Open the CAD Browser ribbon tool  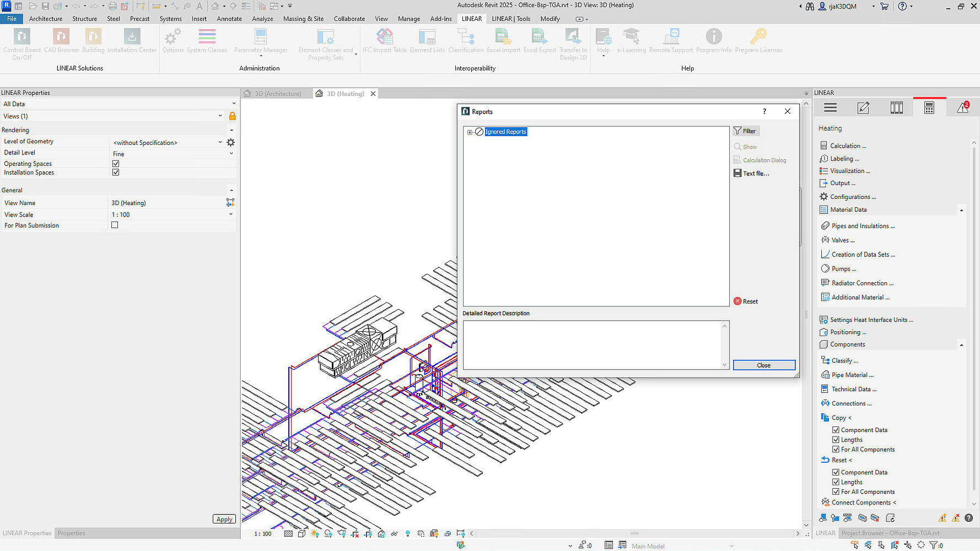[61, 37]
